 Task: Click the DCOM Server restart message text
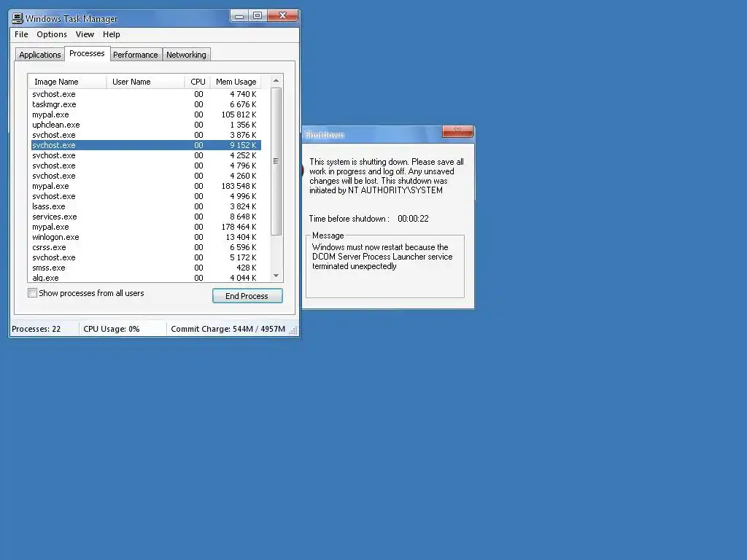pyautogui.click(x=382, y=257)
